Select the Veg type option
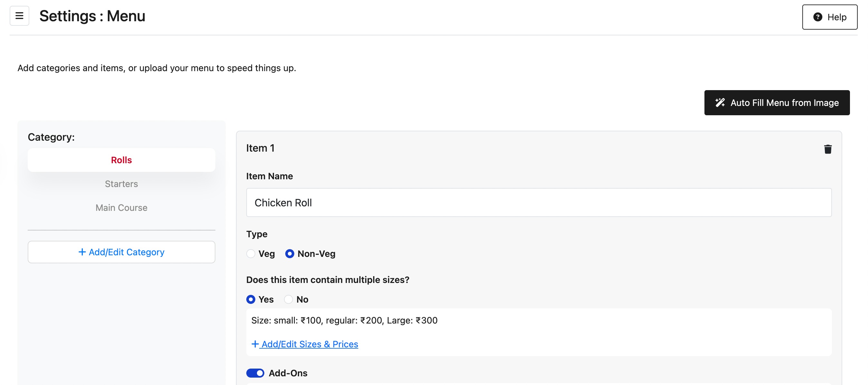 click(251, 254)
